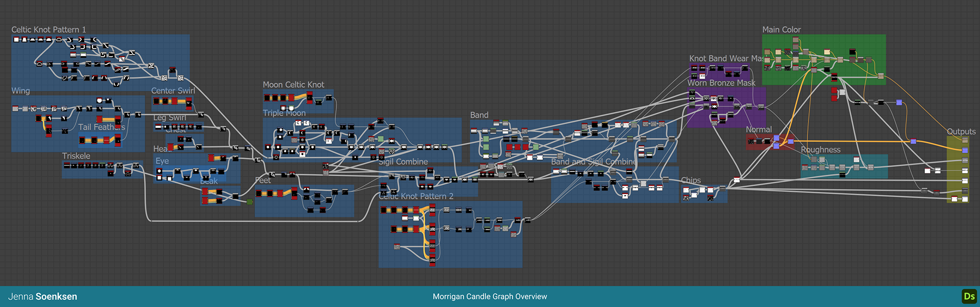Click the Wing frame title
Viewport: 980px width, 307px height.
[21, 90]
